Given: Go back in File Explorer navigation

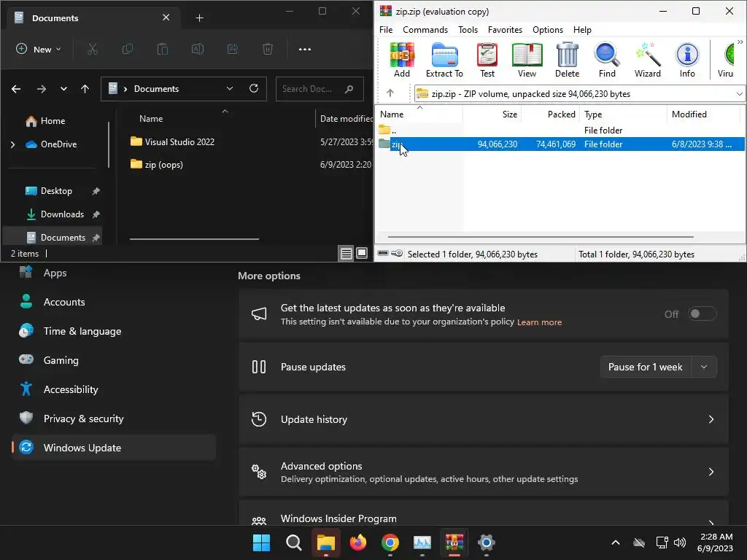Looking at the screenshot, I should (x=16, y=89).
